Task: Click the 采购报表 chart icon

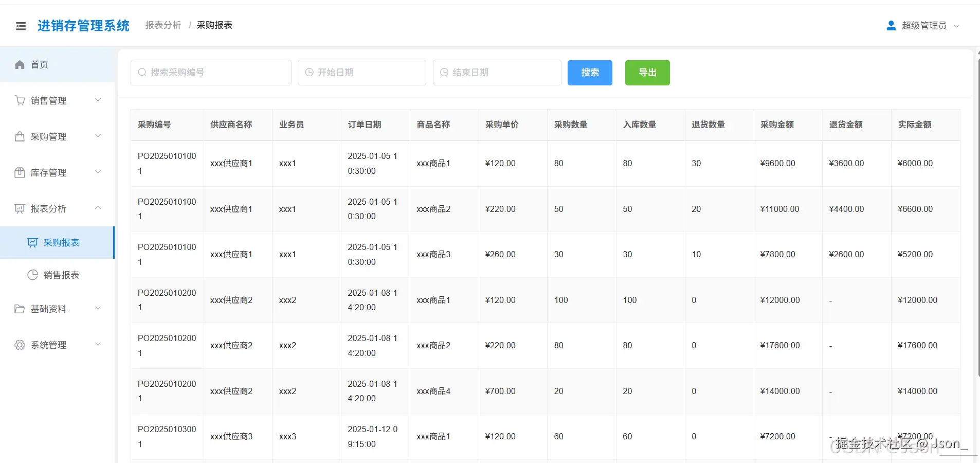Action: pyautogui.click(x=32, y=242)
